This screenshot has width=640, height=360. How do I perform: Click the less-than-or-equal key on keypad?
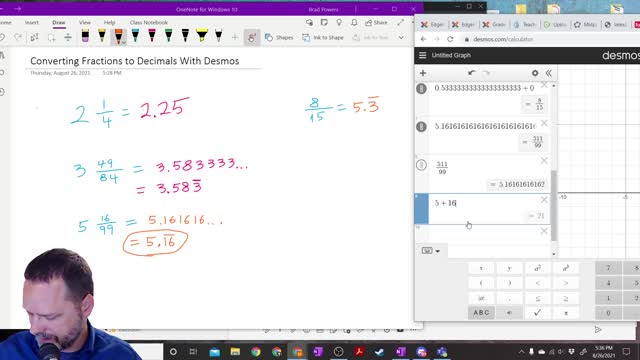538,298
